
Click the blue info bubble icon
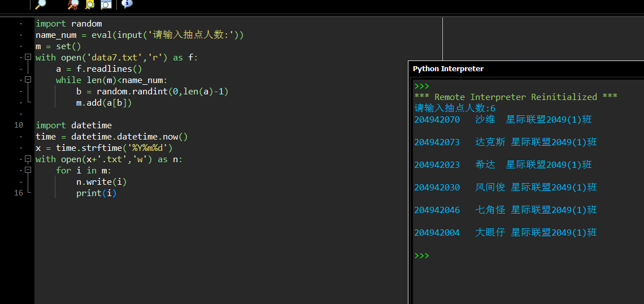tap(127, 4)
